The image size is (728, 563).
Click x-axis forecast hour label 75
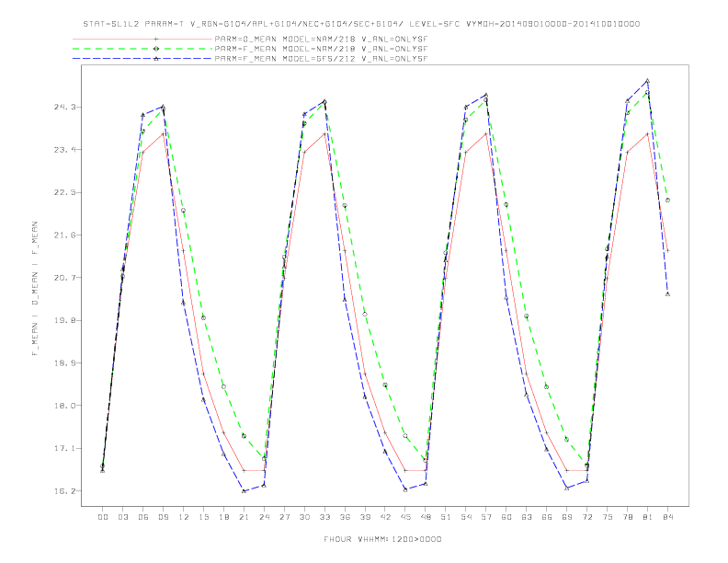tap(608, 517)
